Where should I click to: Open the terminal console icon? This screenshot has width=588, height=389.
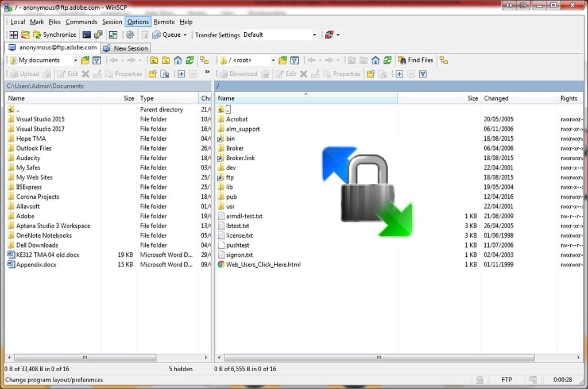(87, 35)
